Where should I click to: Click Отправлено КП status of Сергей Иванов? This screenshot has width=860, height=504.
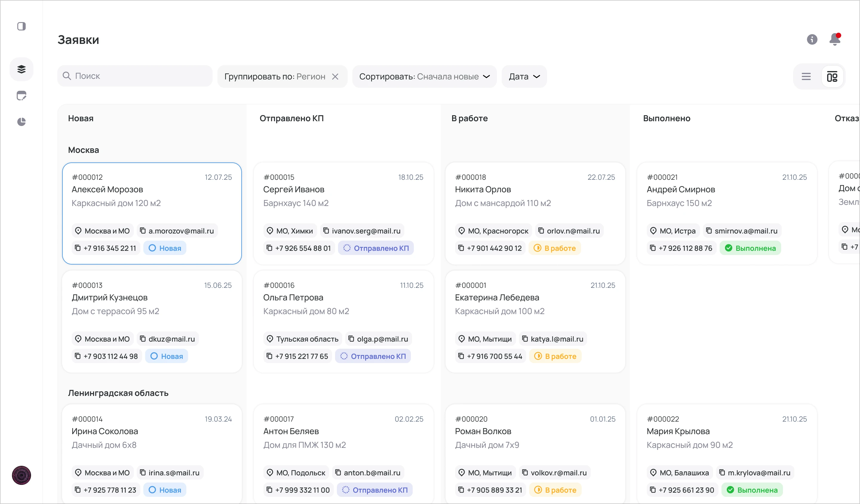click(x=376, y=248)
